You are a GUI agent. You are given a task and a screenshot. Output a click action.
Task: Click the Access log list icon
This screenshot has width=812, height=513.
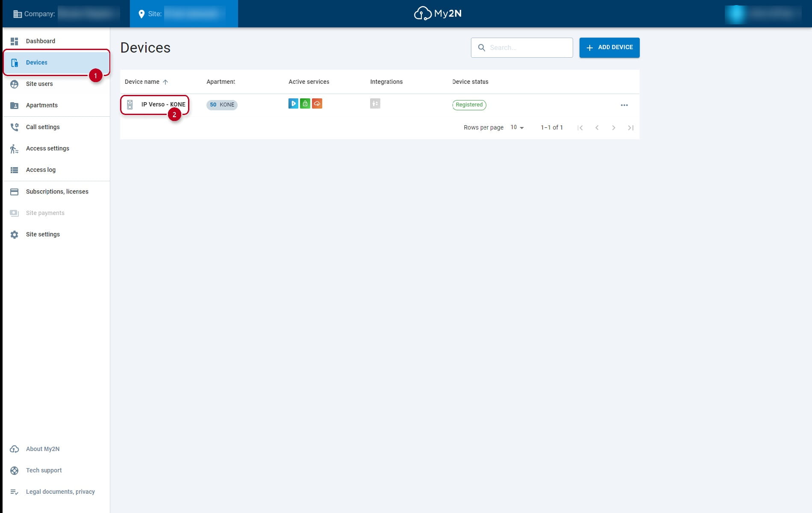click(x=14, y=170)
